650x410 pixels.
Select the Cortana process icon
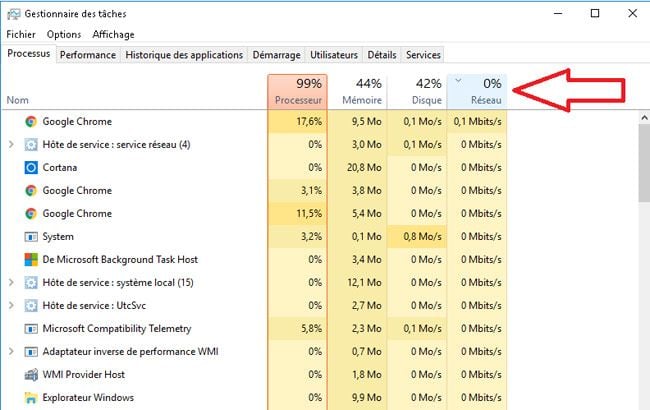coord(31,167)
